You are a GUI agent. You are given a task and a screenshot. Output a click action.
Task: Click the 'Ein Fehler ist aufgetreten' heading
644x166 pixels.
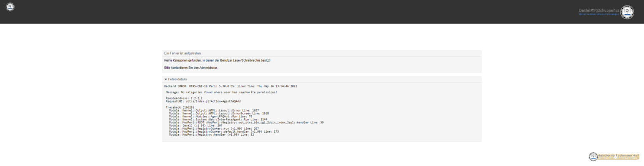182,53
